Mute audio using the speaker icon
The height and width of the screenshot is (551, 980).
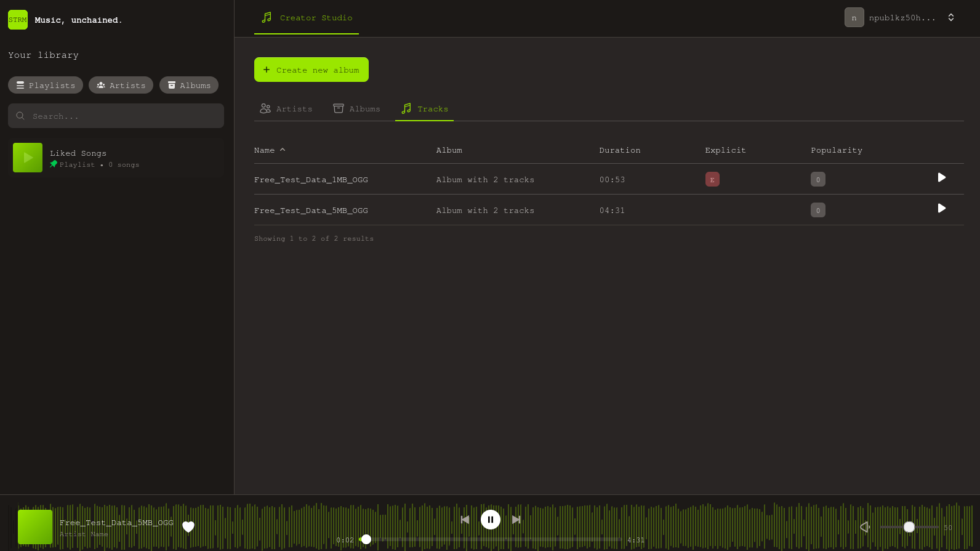tap(864, 527)
